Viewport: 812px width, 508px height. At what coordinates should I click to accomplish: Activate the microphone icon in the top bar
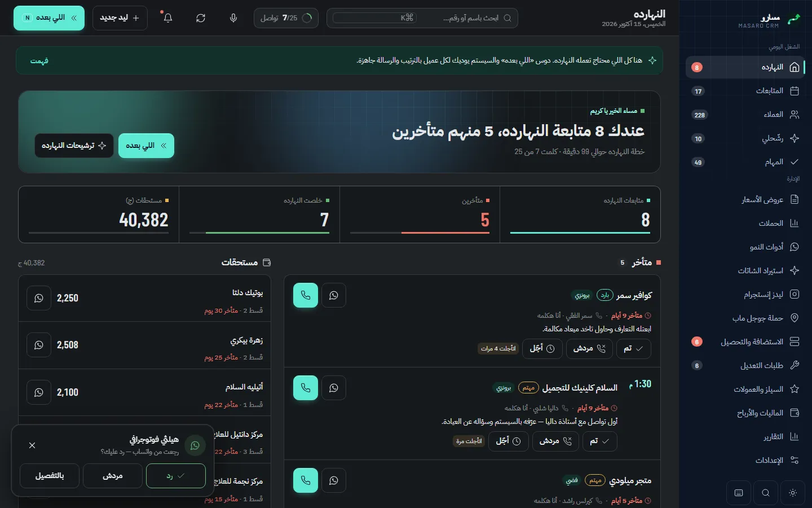(x=233, y=18)
